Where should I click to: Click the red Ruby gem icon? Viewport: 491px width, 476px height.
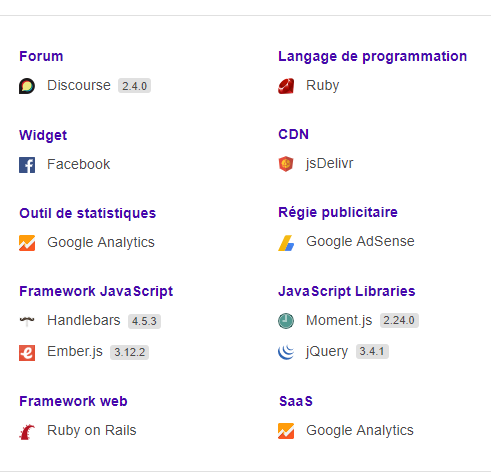point(286,86)
